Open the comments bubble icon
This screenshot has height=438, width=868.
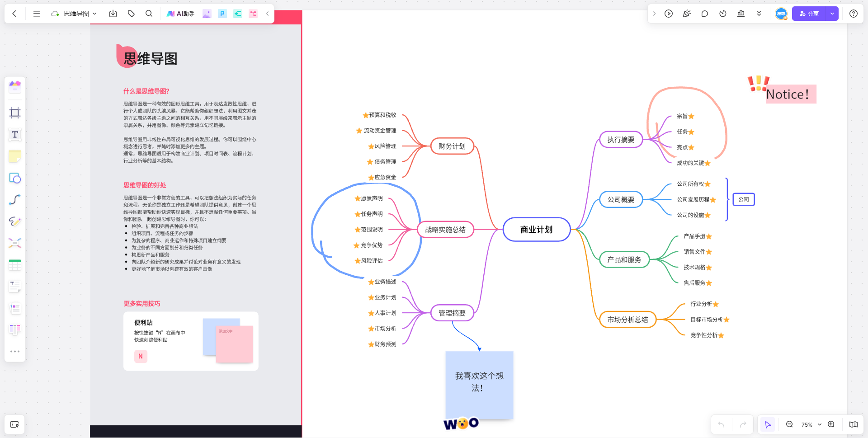click(705, 14)
